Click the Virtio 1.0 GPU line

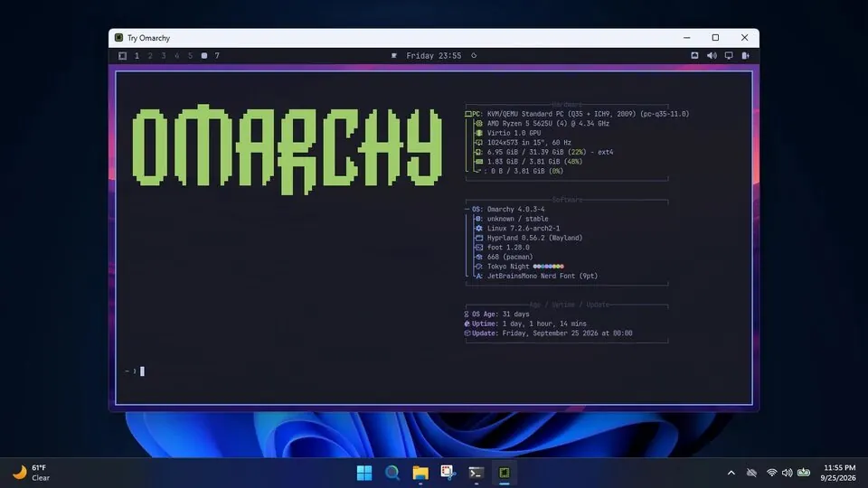pyautogui.click(x=508, y=133)
